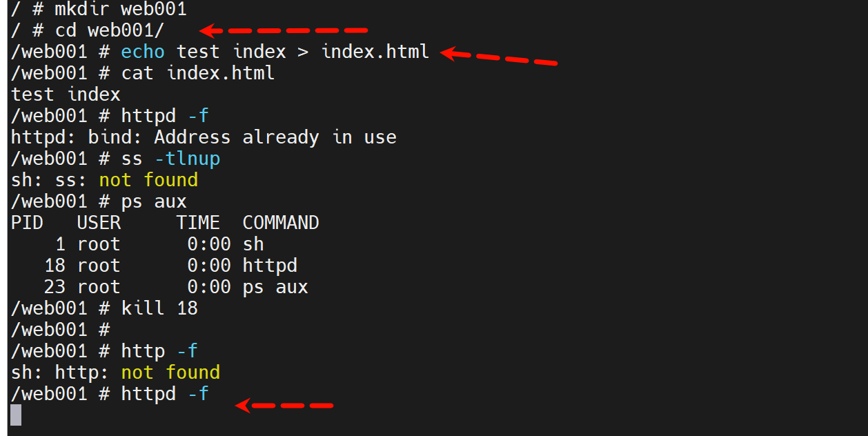This screenshot has width=868, height=436.
Task: Click the blue echo keyword
Action: pyautogui.click(x=143, y=52)
